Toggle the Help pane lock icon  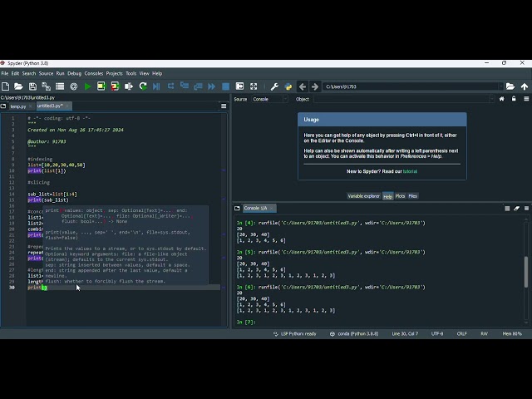pos(514,99)
